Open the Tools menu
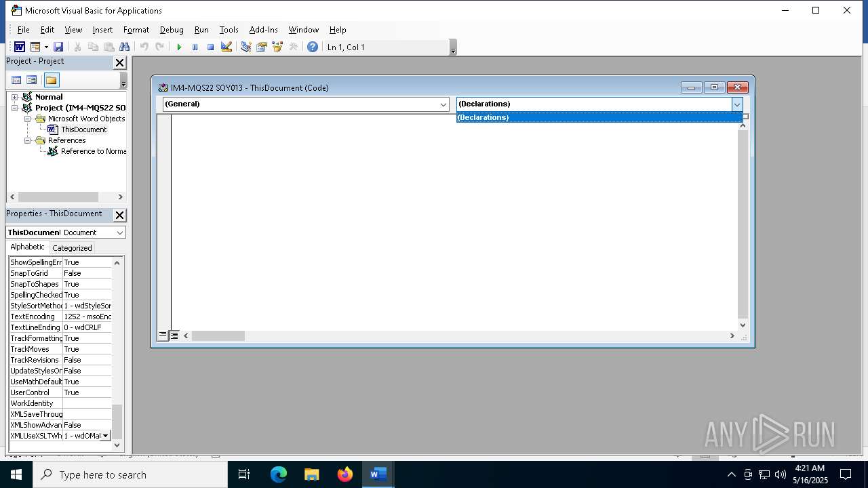This screenshot has height=488, width=868. (229, 30)
